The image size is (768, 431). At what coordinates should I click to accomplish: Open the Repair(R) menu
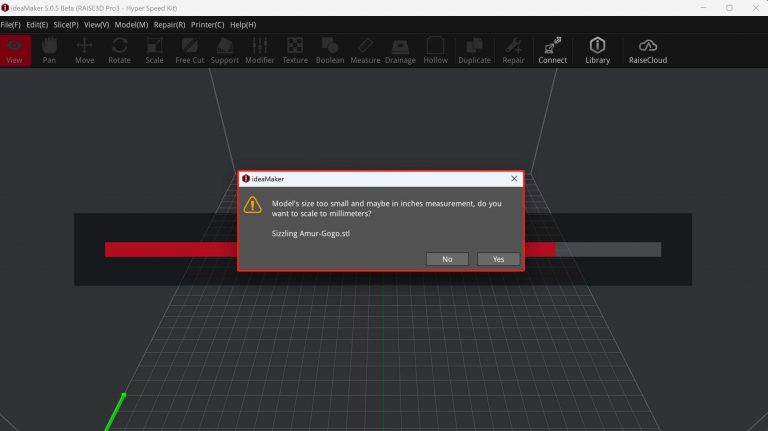tap(169, 24)
